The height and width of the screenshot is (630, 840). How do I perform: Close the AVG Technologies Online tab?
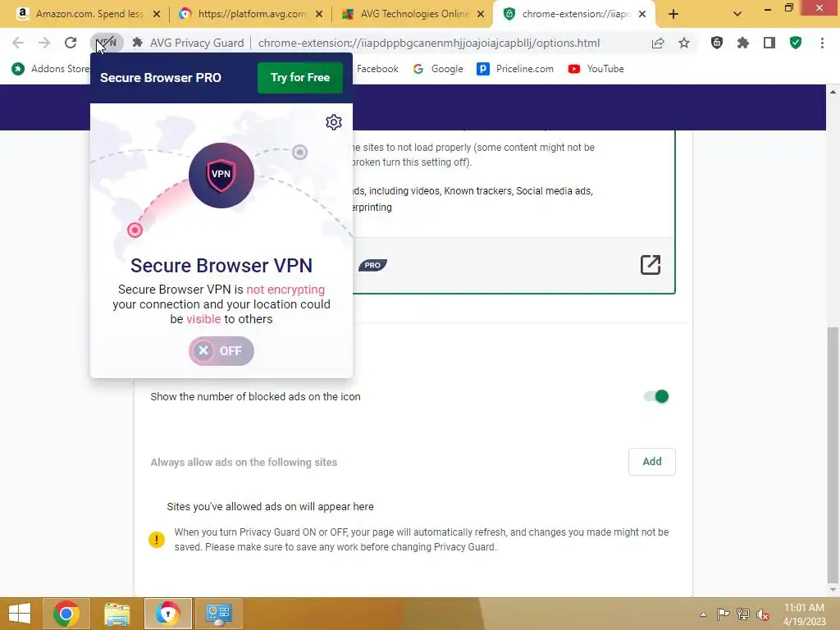coord(481,14)
